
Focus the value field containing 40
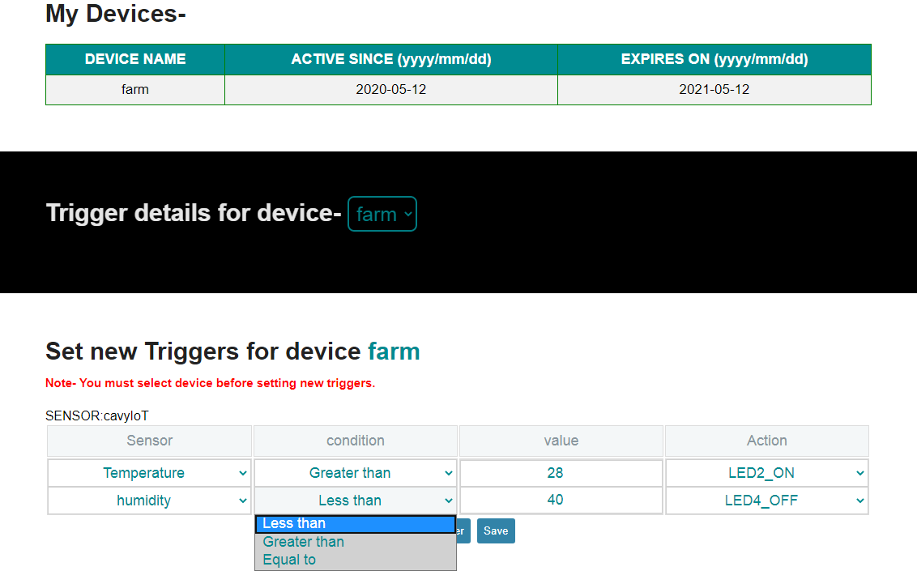[561, 501]
